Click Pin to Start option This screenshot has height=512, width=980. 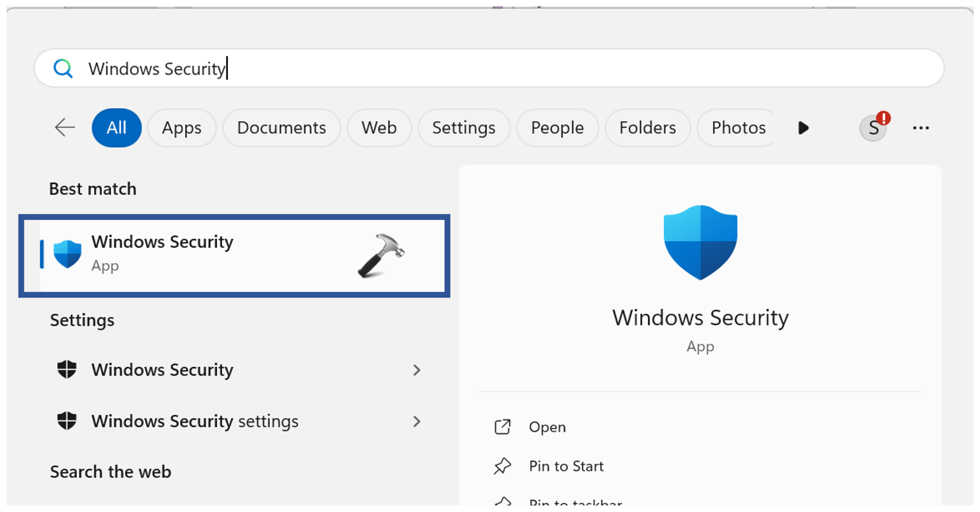coord(566,466)
